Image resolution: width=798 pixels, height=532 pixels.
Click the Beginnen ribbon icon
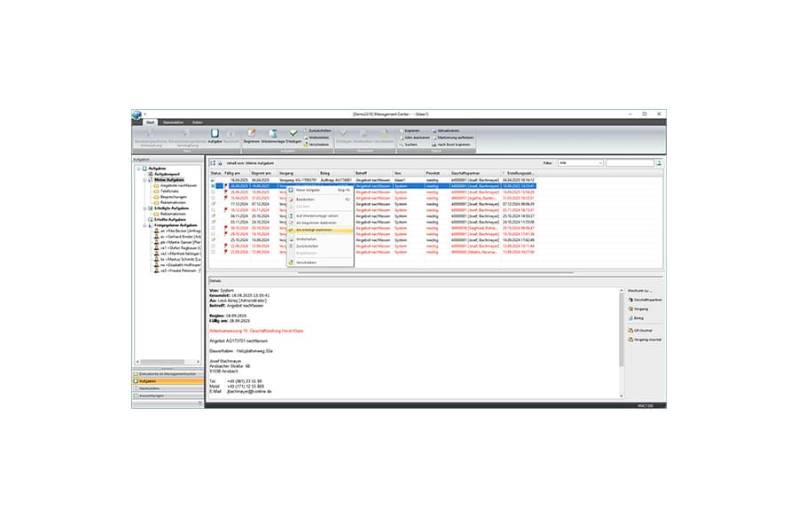pyautogui.click(x=251, y=134)
